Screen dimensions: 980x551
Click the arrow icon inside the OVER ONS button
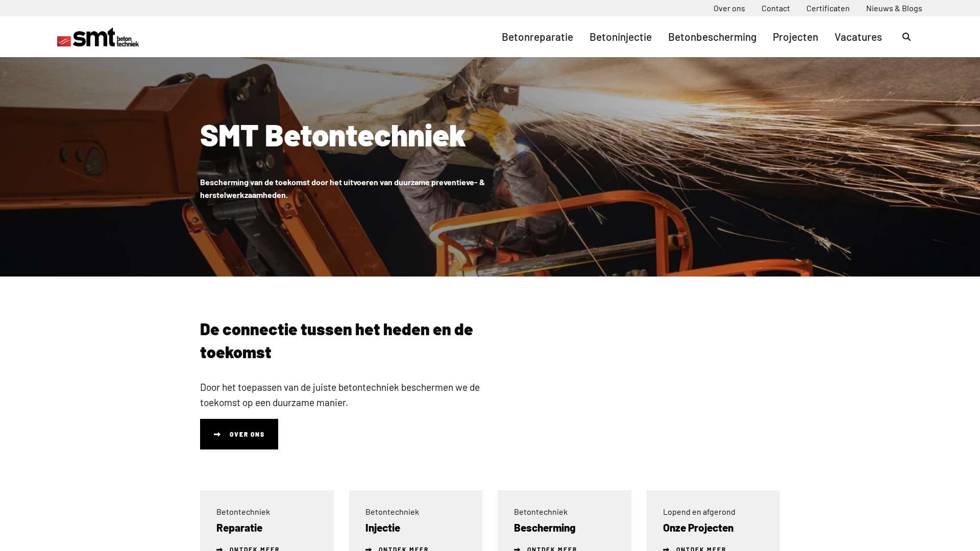click(217, 434)
